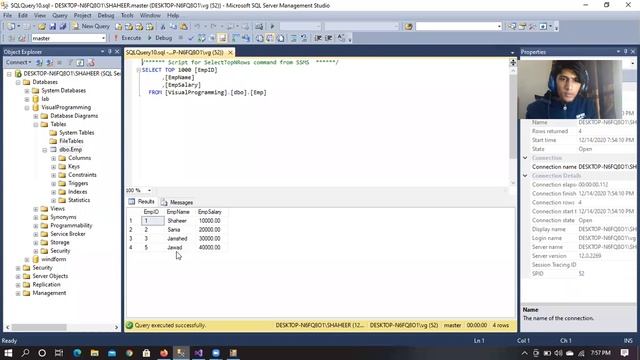Collapse the Connection section in Properties

click(525, 158)
